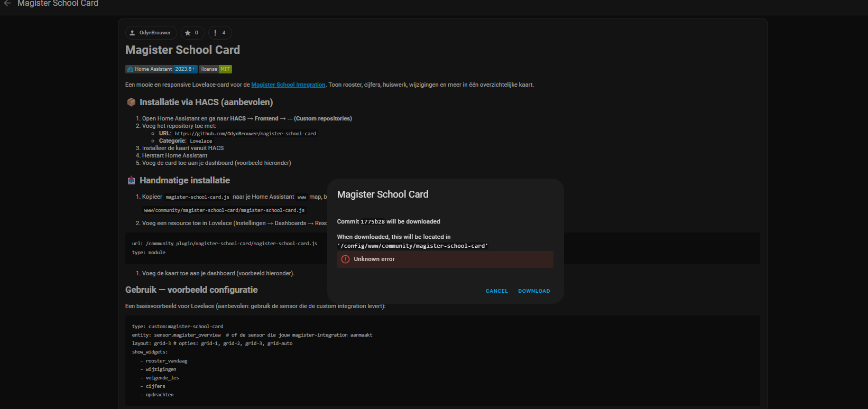The height and width of the screenshot is (409, 868).
Task: Click the '- wijzigingen' code line
Action: (x=159, y=369)
